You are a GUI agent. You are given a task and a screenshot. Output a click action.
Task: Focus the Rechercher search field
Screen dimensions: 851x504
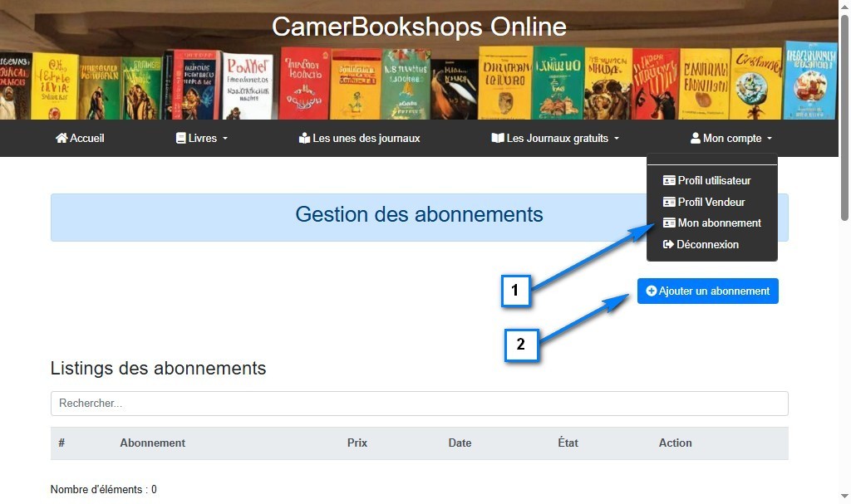[419, 403]
